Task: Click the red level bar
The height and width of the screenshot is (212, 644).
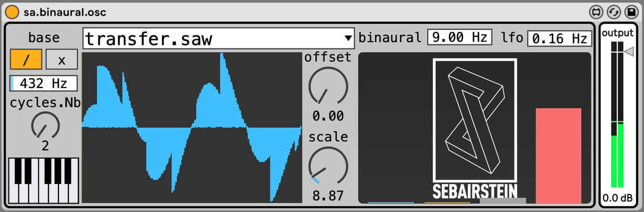Action: [x=559, y=156]
